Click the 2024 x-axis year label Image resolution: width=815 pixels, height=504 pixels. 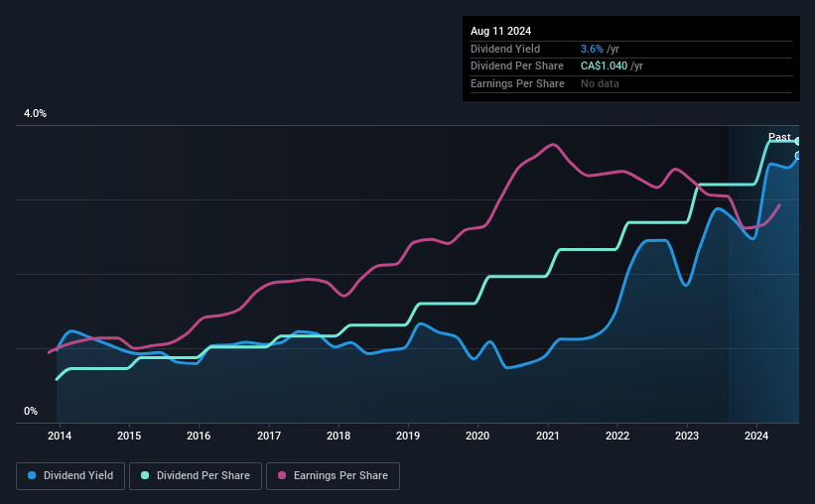click(x=756, y=436)
